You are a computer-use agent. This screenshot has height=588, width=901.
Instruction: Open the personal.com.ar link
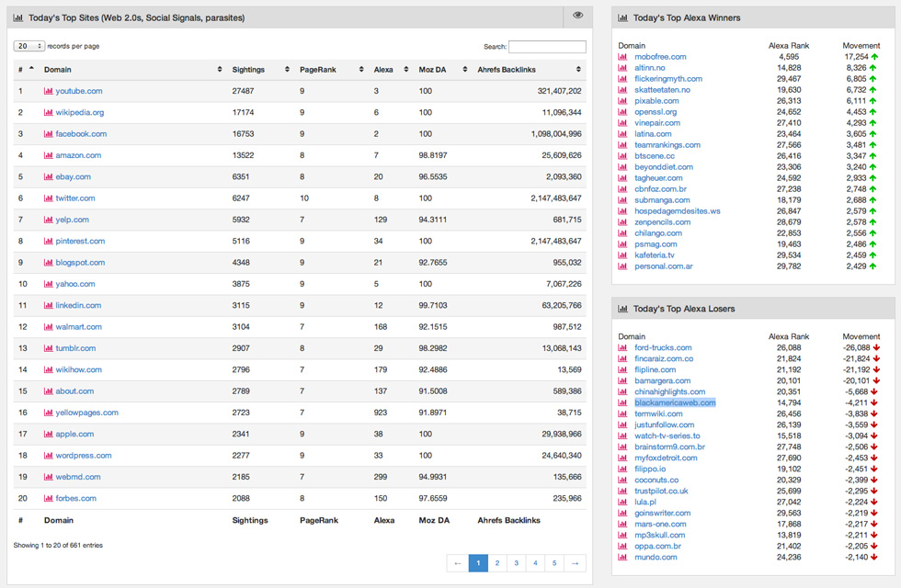click(663, 266)
